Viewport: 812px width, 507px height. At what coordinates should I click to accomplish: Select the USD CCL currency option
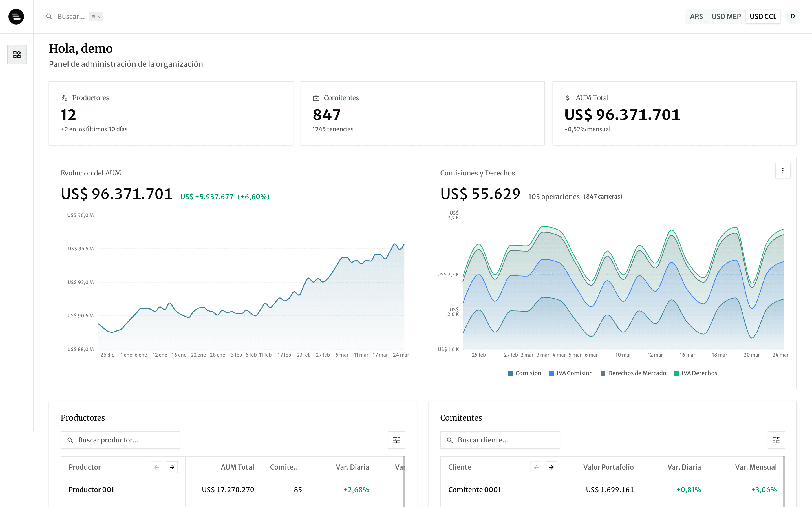point(763,16)
